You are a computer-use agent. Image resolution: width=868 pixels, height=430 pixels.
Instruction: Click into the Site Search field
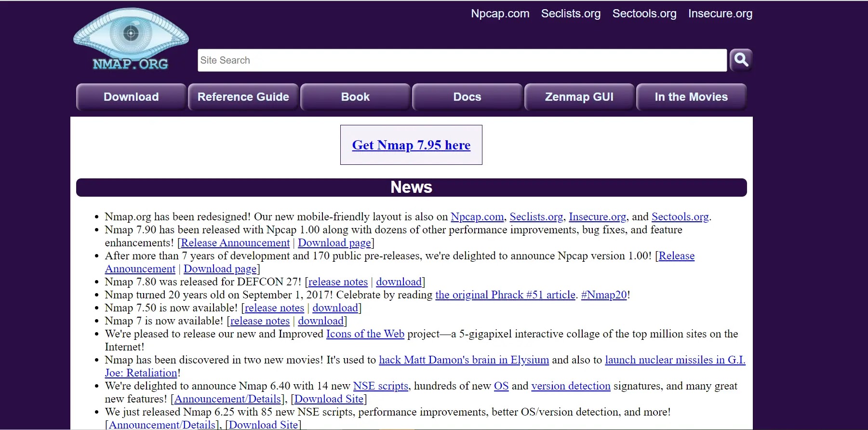462,60
